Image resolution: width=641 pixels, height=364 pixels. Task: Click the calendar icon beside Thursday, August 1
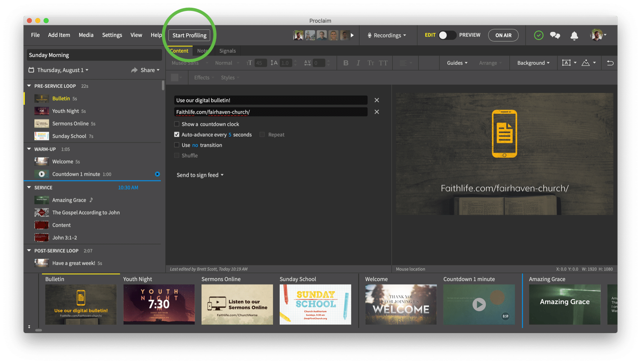click(x=31, y=70)
